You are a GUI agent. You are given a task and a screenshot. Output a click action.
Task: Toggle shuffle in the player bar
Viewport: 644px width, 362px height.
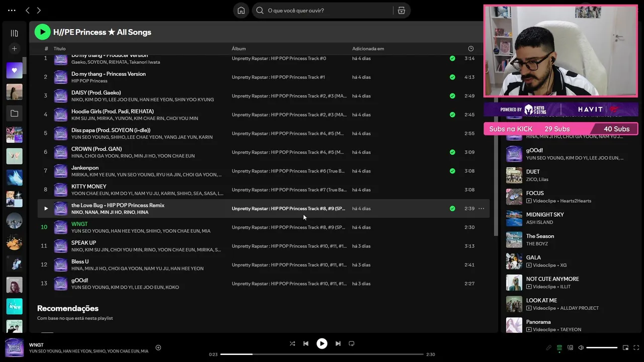click(292, 343)
